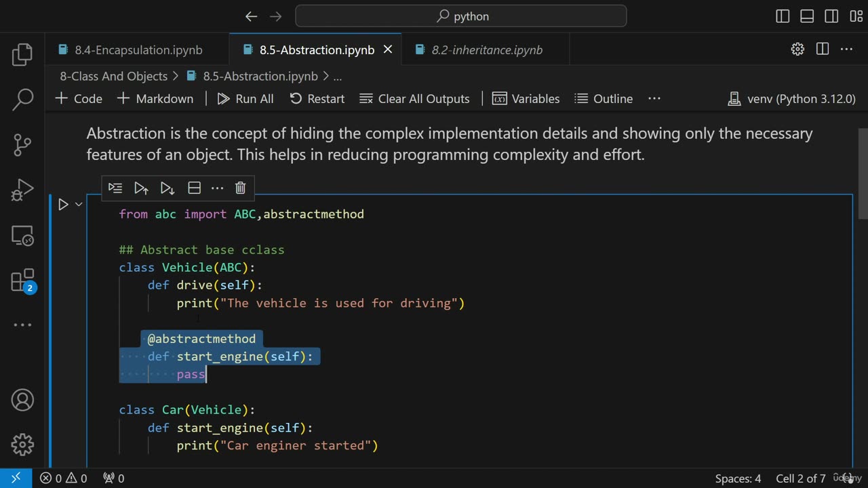Click the @abstractmethod decorator text

201,339
